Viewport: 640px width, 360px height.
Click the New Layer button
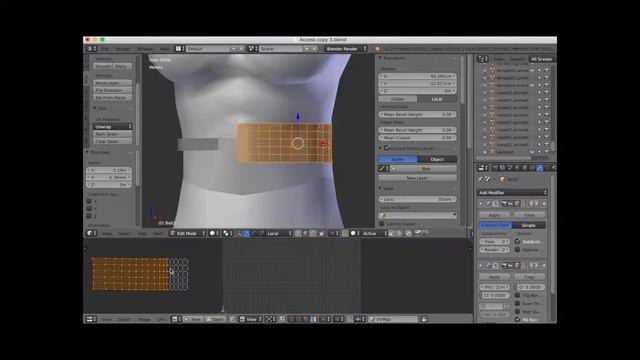pos(417,178)
